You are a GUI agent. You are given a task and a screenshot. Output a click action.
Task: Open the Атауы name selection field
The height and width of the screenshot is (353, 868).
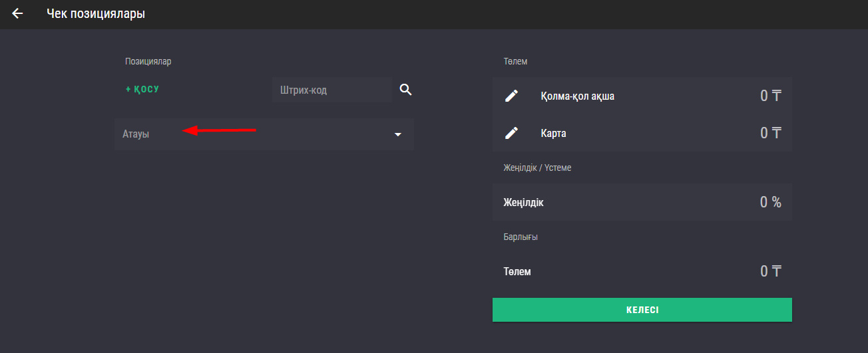pos(264,134)
